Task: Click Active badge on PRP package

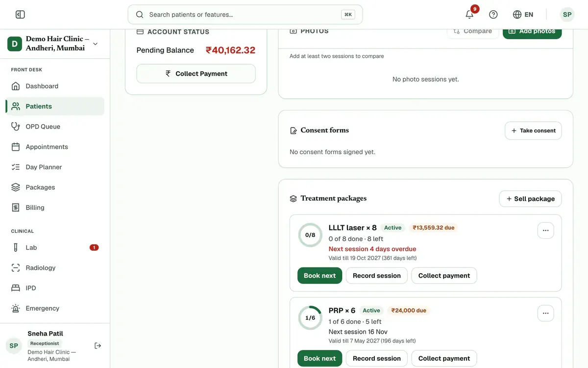Action: point(371,311)
